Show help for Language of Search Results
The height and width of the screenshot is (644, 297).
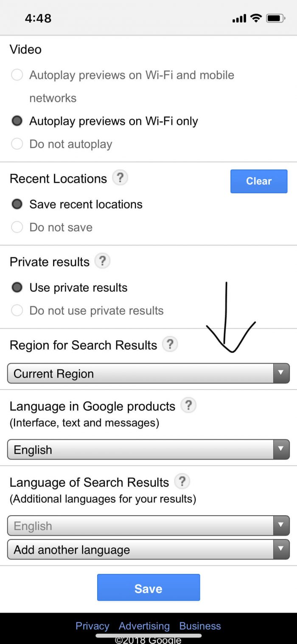coord(182,481)
